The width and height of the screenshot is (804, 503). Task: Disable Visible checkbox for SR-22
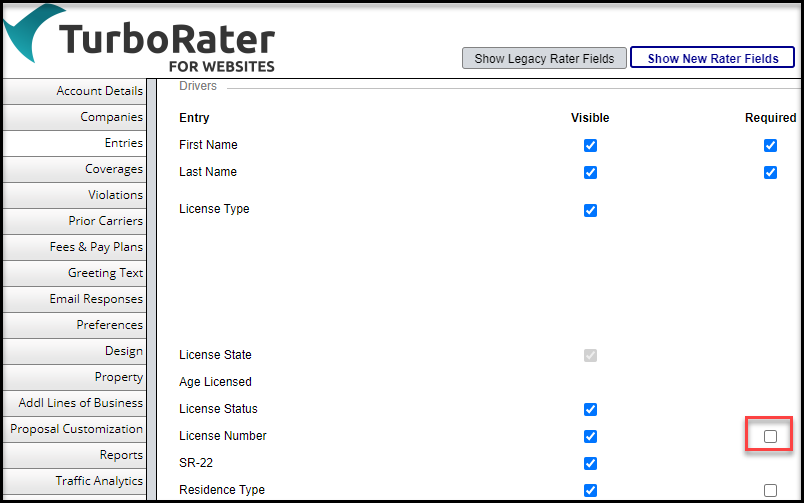(590, 463)
